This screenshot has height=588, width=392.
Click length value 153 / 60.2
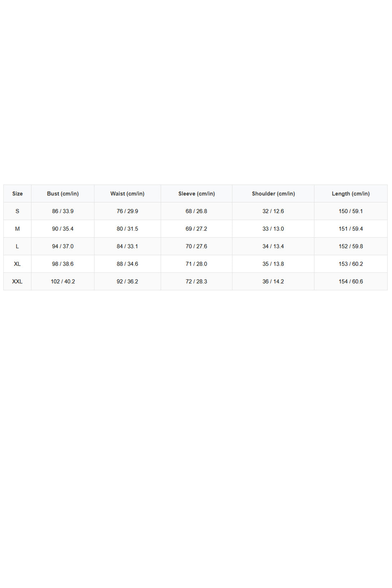[x=351, y=264]
